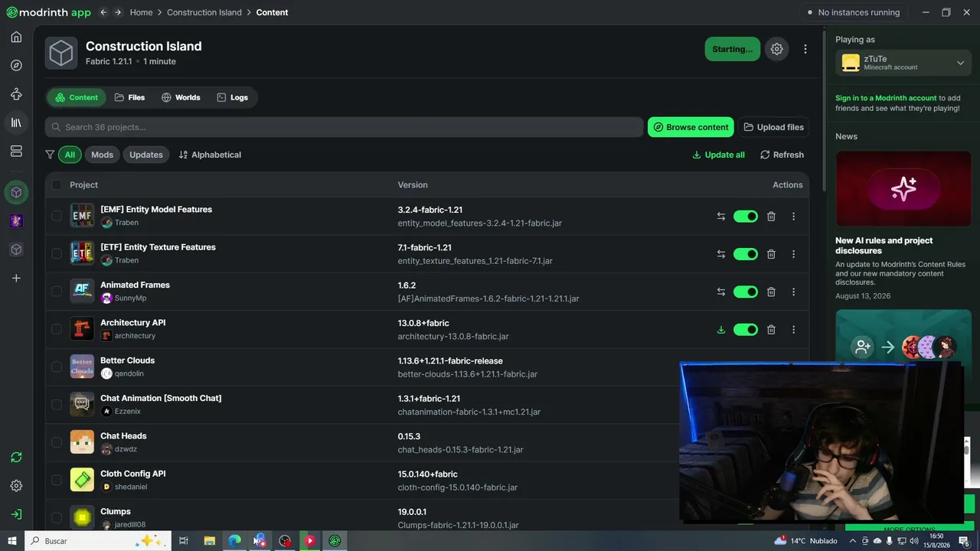Open more actions for Architectury API

point(793,330)
